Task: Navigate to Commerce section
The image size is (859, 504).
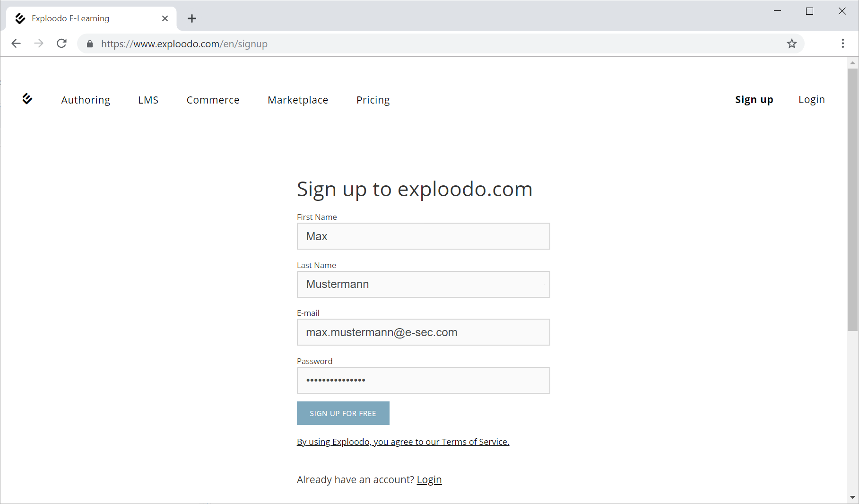Action: (x=213, y=100)
